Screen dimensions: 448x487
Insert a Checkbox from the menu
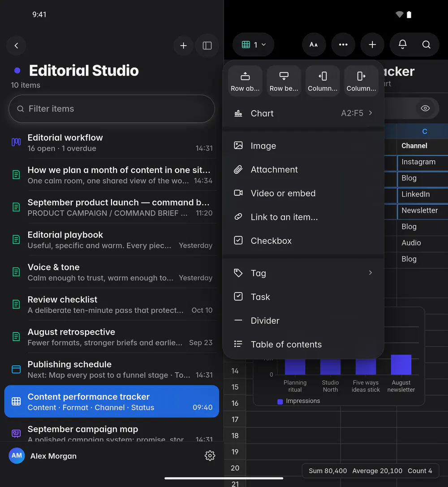303,241
